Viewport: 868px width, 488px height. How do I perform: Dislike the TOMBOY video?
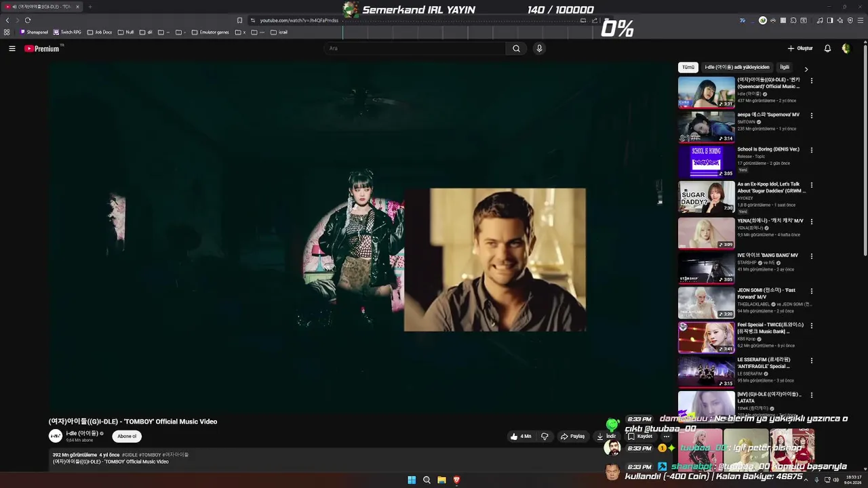click(545, 436)
